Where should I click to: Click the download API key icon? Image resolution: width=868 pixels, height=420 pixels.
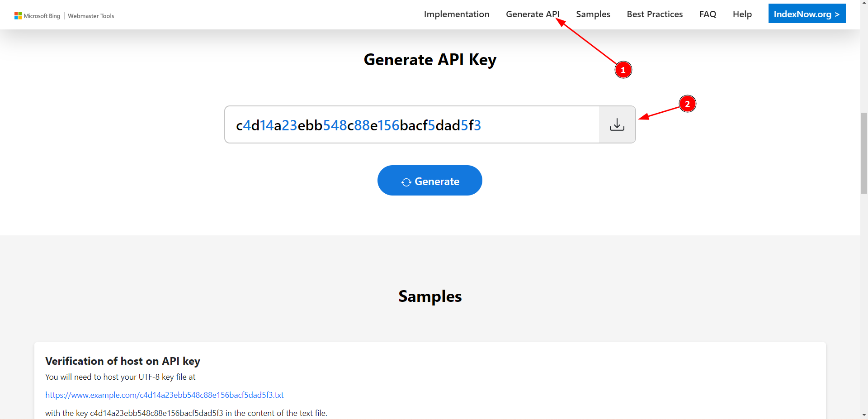(x=617, y=124)
